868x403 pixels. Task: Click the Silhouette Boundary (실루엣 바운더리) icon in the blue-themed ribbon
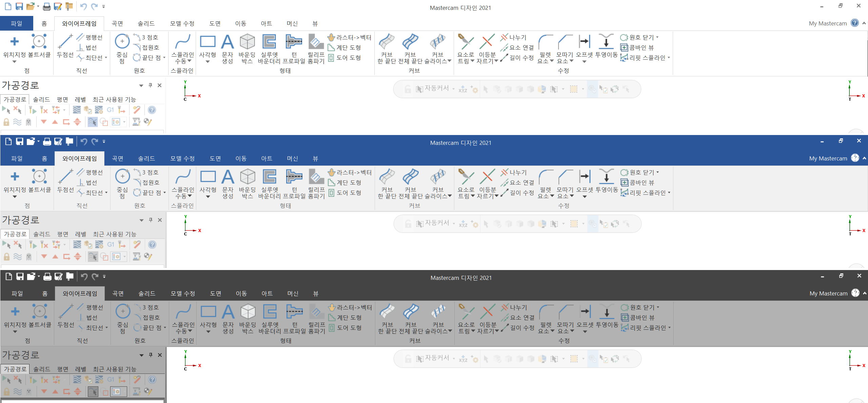coord(269,177)
